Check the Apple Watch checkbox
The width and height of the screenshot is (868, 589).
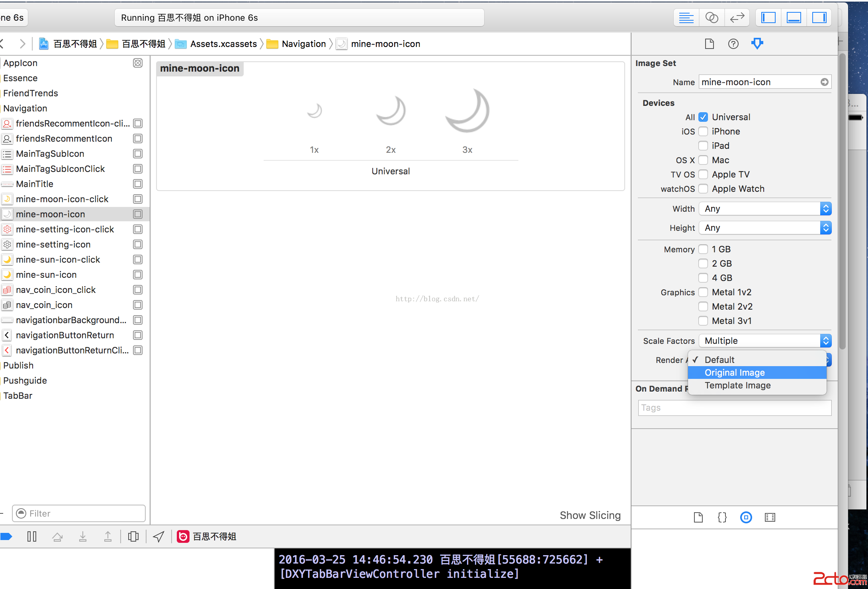(703, 189)
